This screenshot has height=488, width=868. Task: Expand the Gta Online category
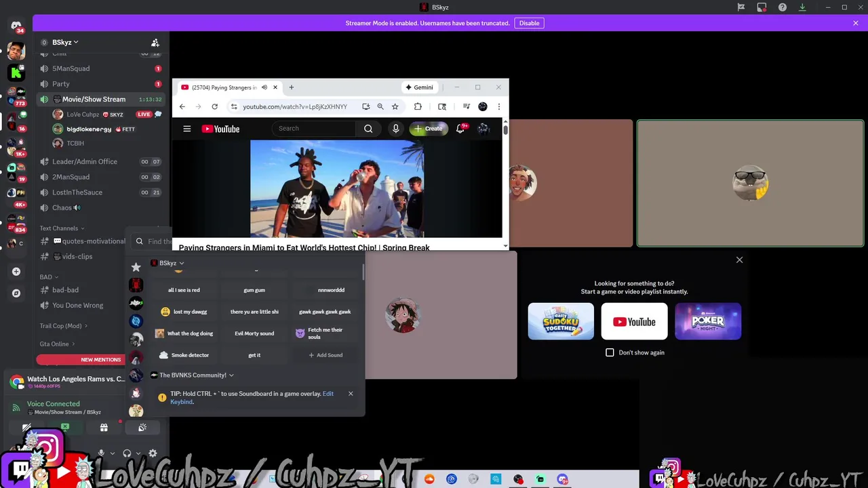57,344
